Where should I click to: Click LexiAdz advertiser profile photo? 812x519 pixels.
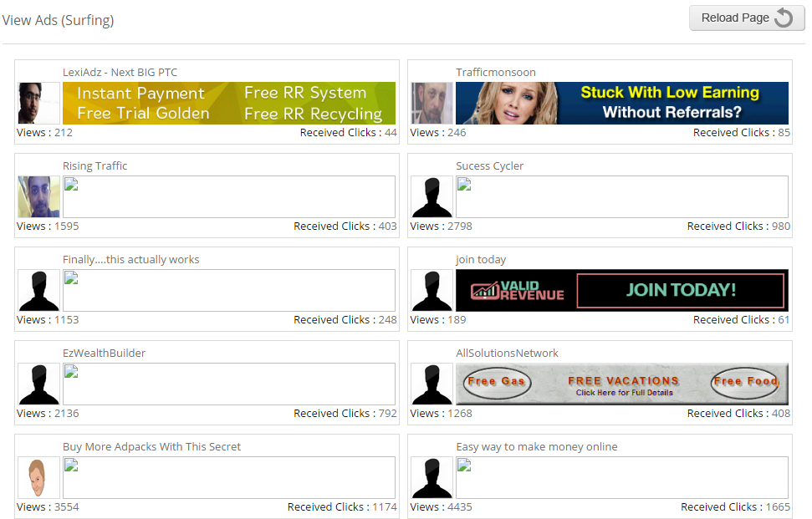click(38, 103)
